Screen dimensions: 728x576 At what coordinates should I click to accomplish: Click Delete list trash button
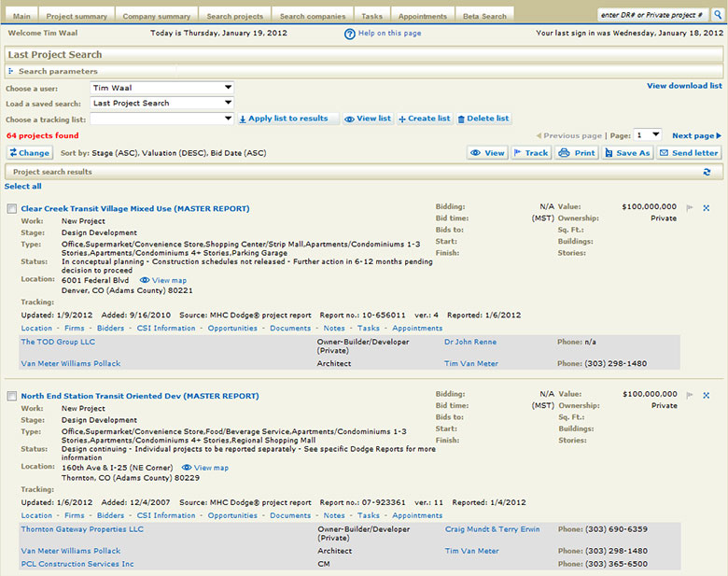[x=483, y=119]
